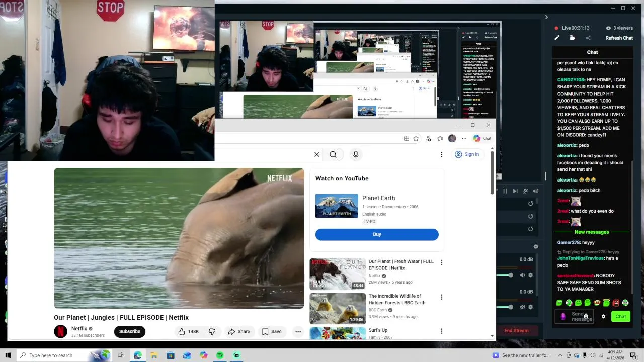
Task: Click Refresh Chat
Action: (x=619, y=38)
